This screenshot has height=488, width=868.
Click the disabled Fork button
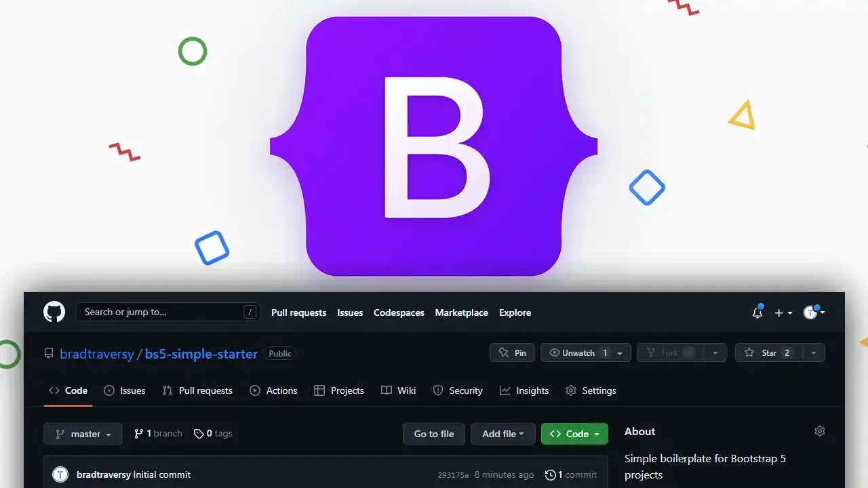(671, 353)
